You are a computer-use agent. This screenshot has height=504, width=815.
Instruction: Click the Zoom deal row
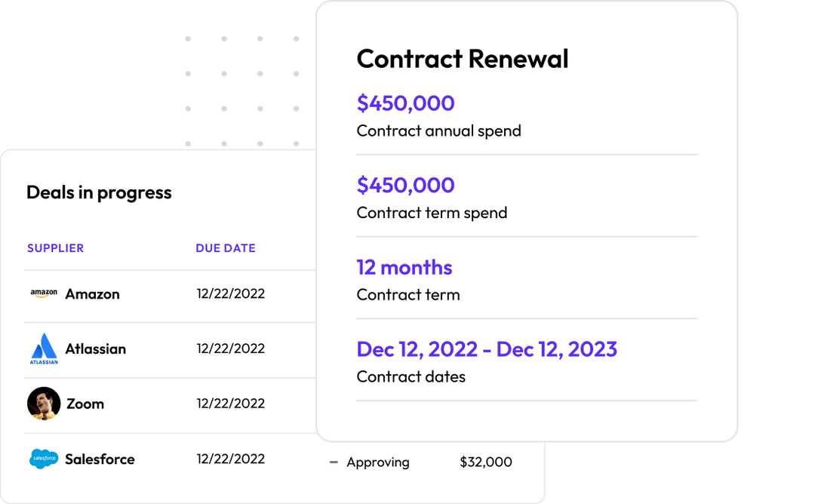coord(151,404)
